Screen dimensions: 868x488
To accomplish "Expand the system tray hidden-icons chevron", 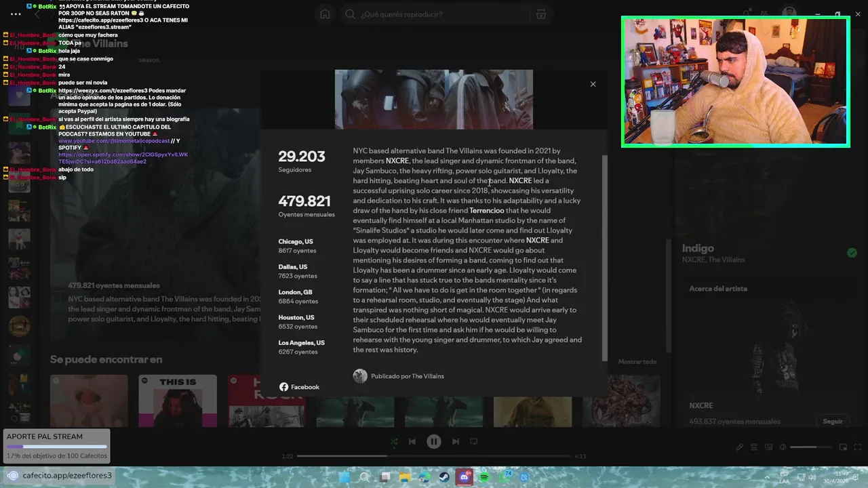I will tap(767, 478).
